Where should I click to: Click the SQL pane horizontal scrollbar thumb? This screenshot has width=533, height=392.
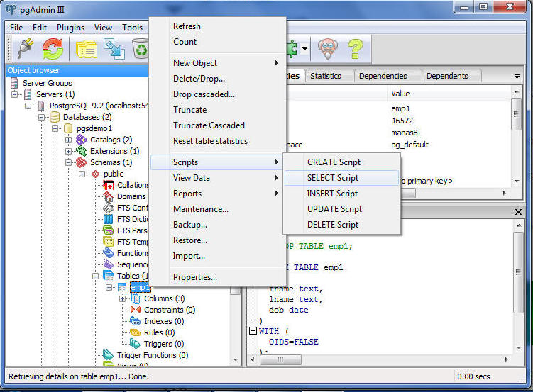(280, 359)
